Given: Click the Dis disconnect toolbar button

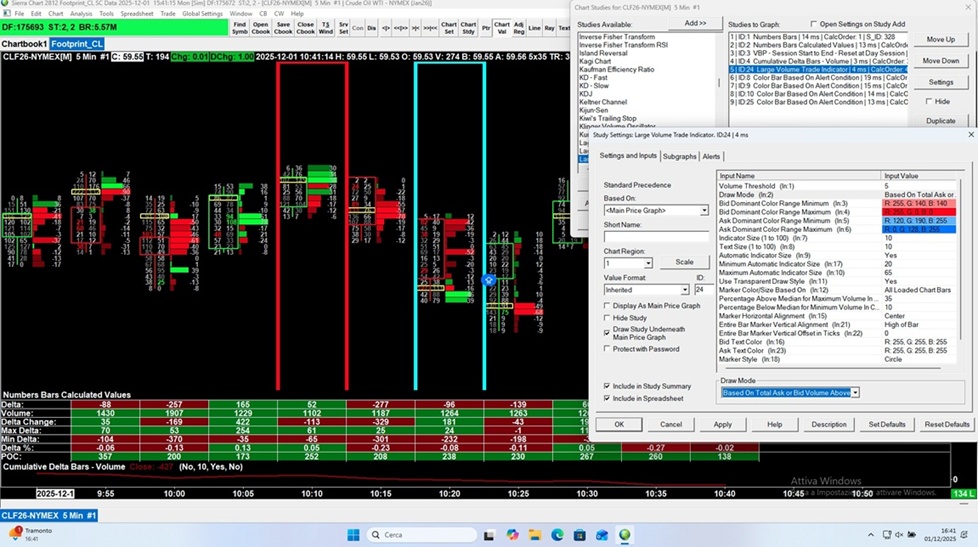Looking at the screenshot, I should (x=372, y=28).
